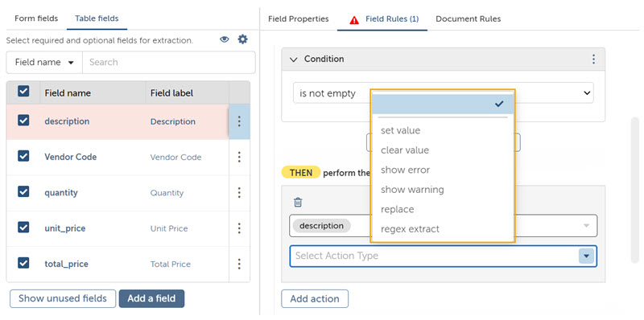Uncheck the total_price checkbox

pyautogui.click(x=24, y=263)
